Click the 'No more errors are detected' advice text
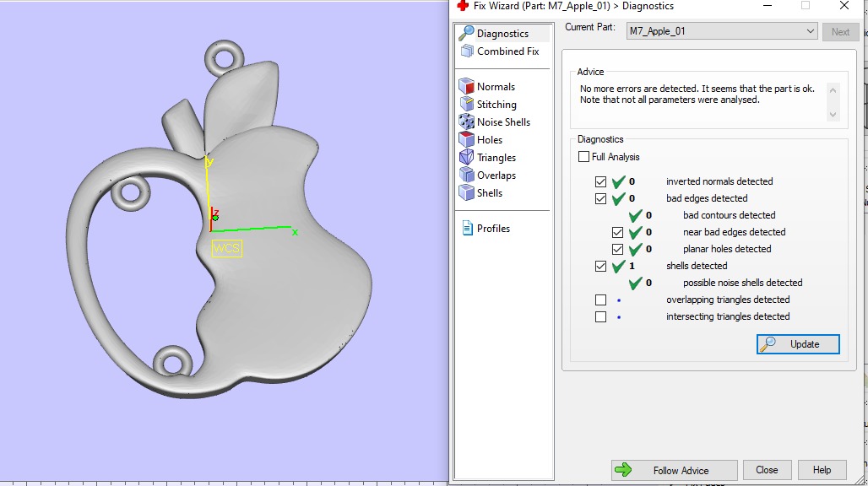 pyautogui.click(x=697, y=94)
